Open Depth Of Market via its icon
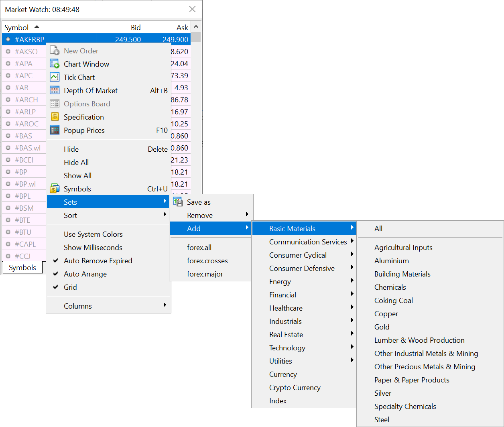 tap(55, 90)
